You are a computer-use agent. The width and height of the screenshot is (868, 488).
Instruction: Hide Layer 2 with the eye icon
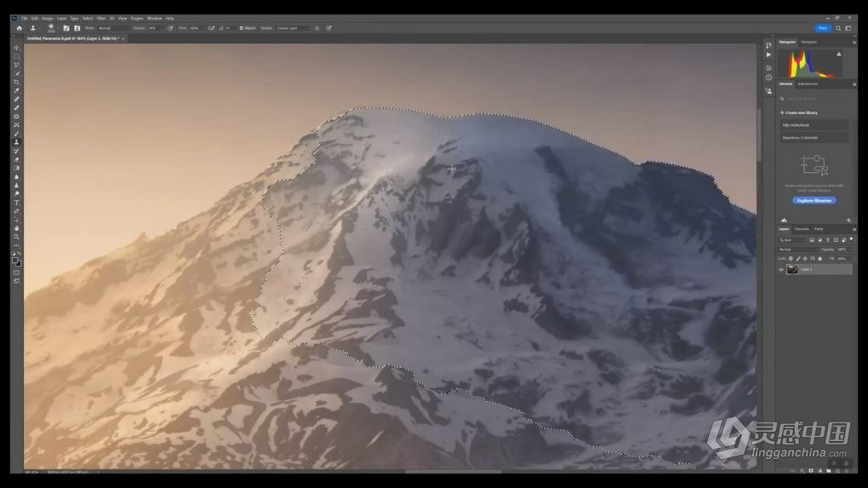tap(781, 270)
